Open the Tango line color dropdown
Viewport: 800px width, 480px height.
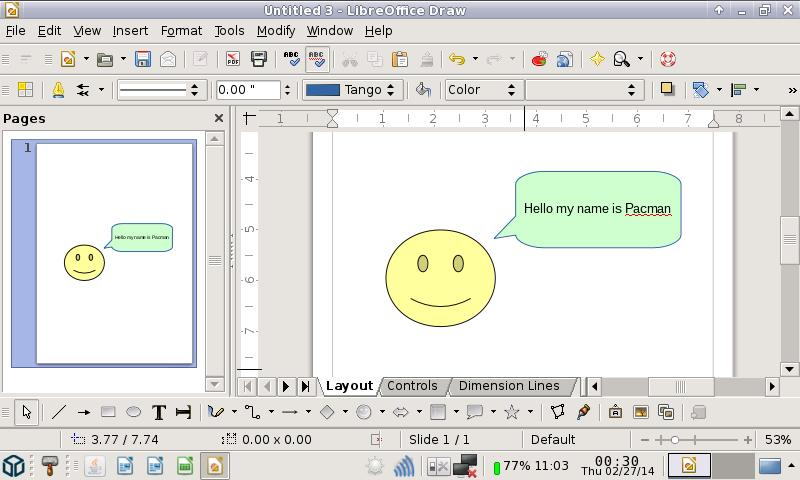pos(353,90)
